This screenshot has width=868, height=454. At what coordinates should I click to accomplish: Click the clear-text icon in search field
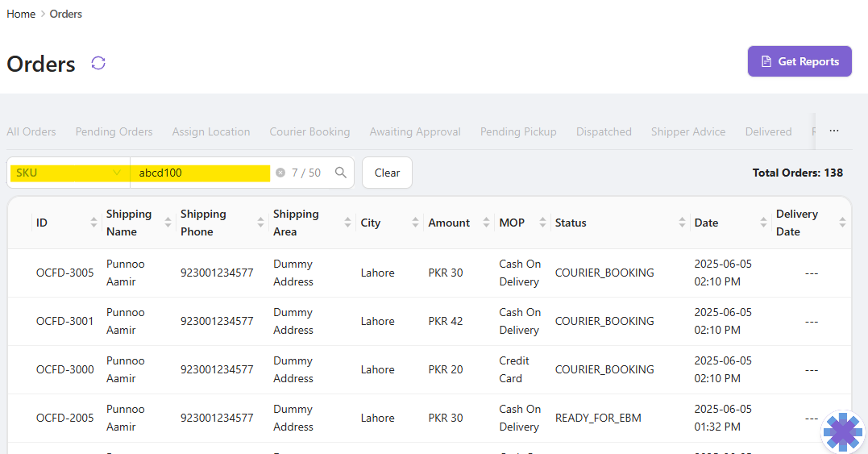[x=280, y=173]
